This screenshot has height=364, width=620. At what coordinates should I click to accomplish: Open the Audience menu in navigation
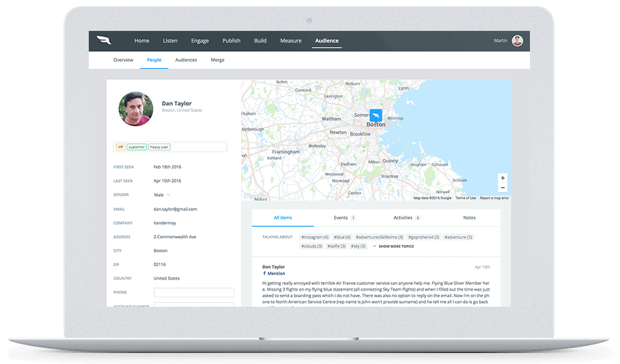[x=326, y=41]
